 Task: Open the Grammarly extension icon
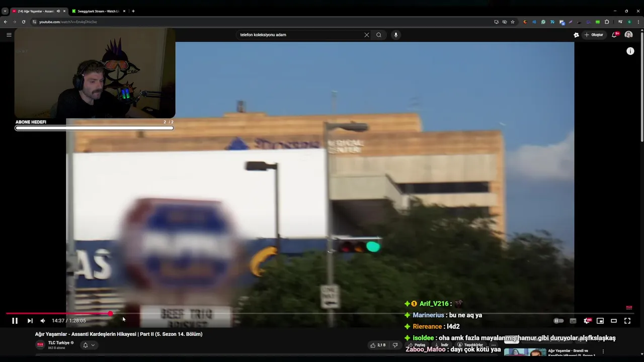[x=543, y=22]
